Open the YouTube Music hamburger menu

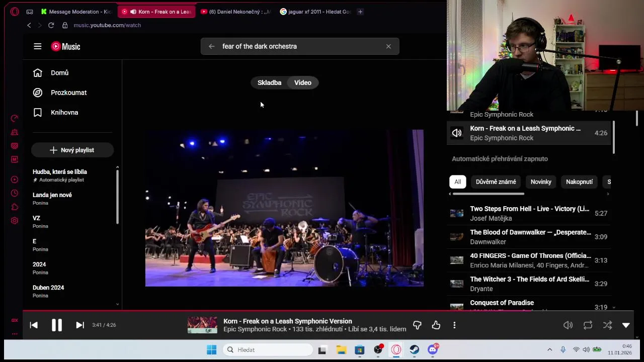tap(37, 46)
